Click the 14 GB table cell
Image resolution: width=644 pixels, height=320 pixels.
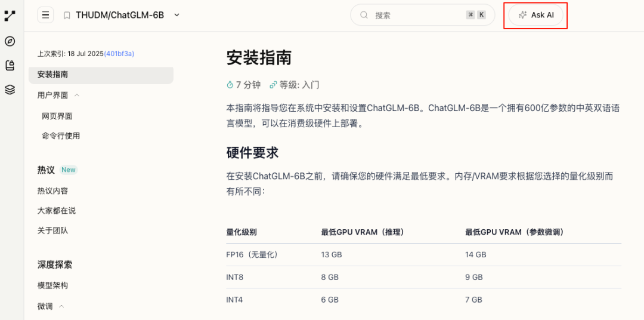[476, 255]
